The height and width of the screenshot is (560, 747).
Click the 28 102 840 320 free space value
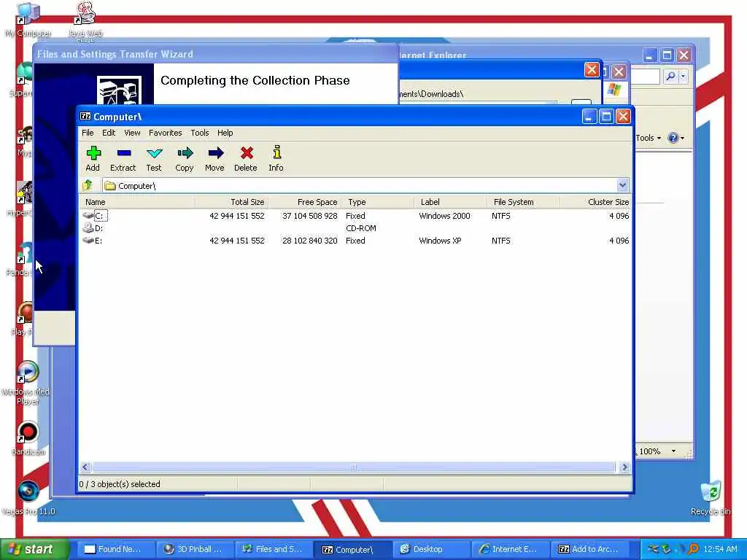pyautogui.click(x=309, y=241)
